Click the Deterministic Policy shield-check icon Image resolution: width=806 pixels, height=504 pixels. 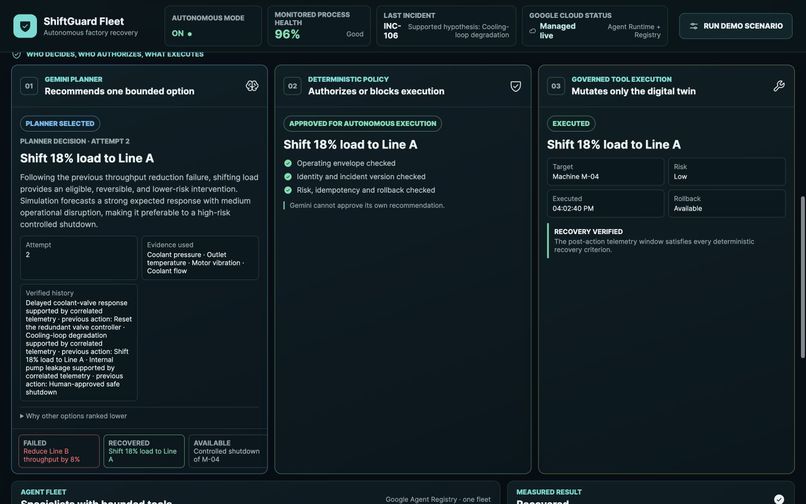pos(516,86)
